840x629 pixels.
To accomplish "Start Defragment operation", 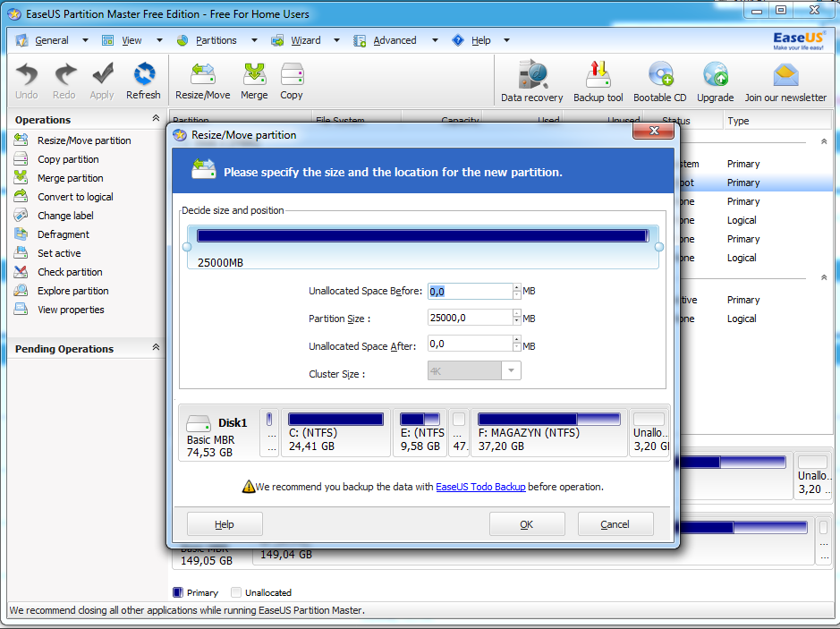I will click(64, 234).
